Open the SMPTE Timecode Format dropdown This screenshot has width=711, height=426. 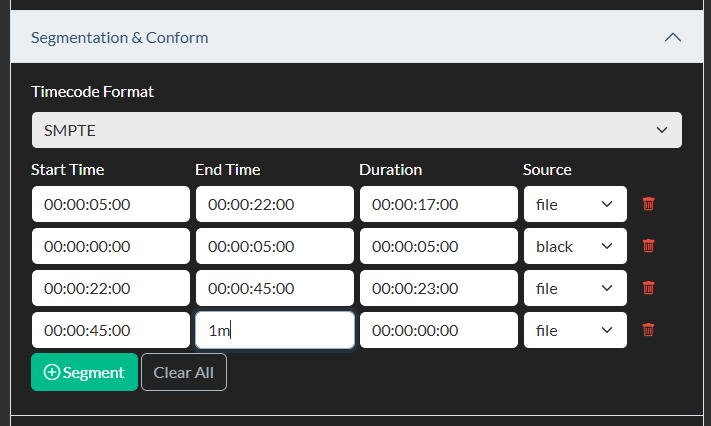356,130
